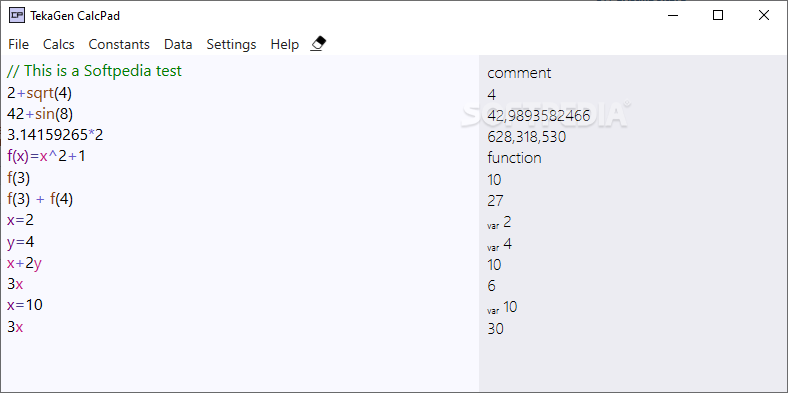Click the "comment" result label
Image resolution: width=788 pixels, height=393 pixels.
(519, 73)
